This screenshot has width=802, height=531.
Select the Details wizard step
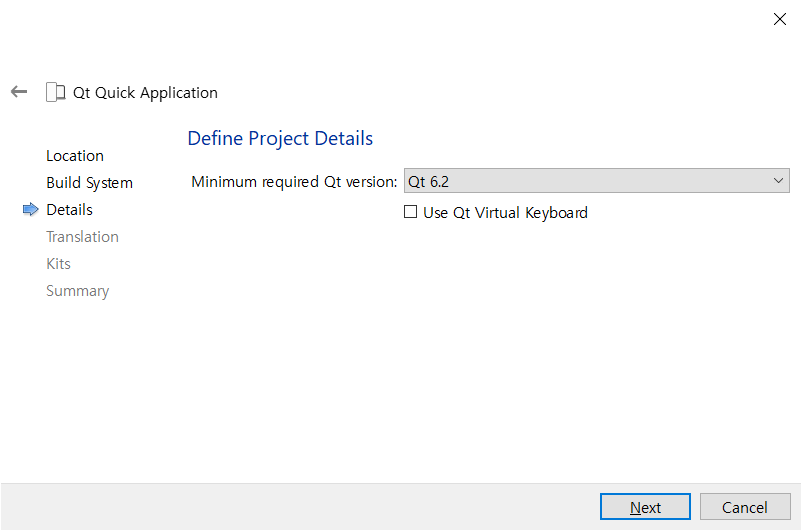click(x=70, y=210)
